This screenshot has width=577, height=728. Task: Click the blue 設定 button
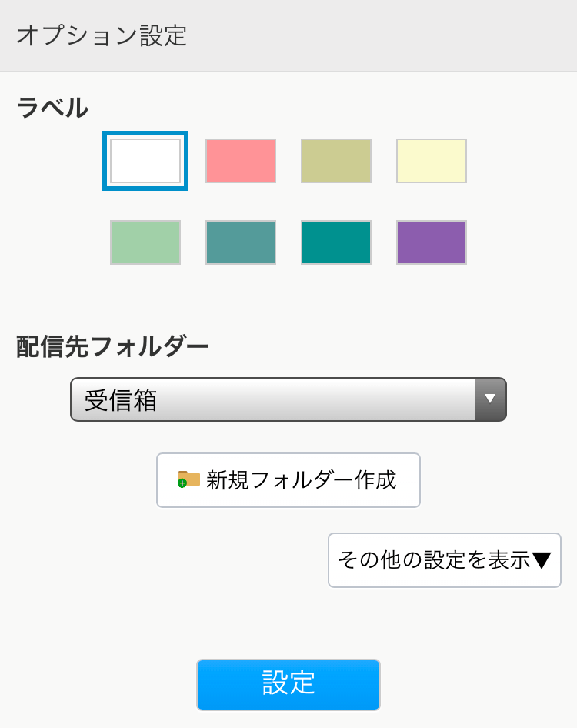pos(288,684)
